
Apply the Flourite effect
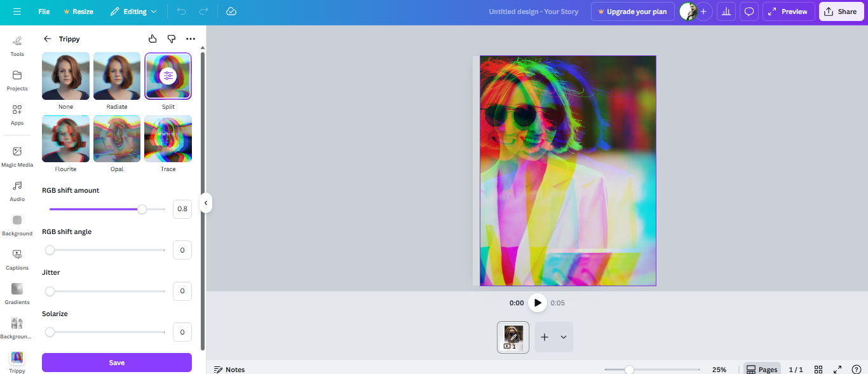coord(65,138)
